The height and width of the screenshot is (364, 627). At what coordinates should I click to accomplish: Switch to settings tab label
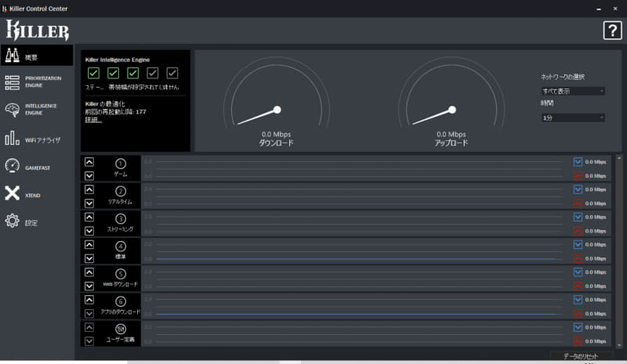click(31, 223)
